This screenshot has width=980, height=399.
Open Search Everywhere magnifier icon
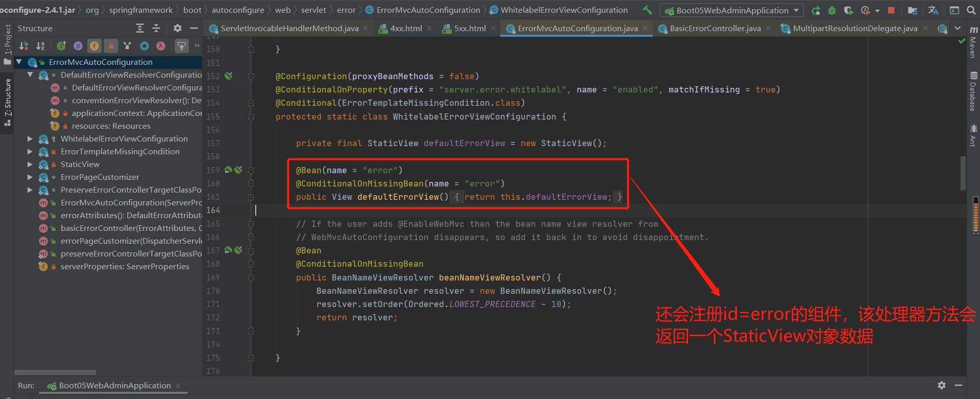pos(971,10)
